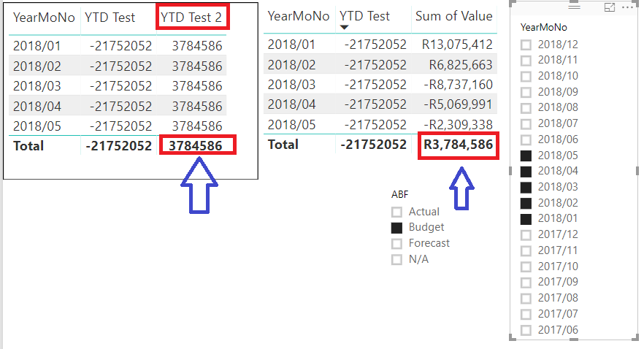Screen dimensions: 644x349
Task: Sort by Sum of Value header
Action: coord(454,16)
